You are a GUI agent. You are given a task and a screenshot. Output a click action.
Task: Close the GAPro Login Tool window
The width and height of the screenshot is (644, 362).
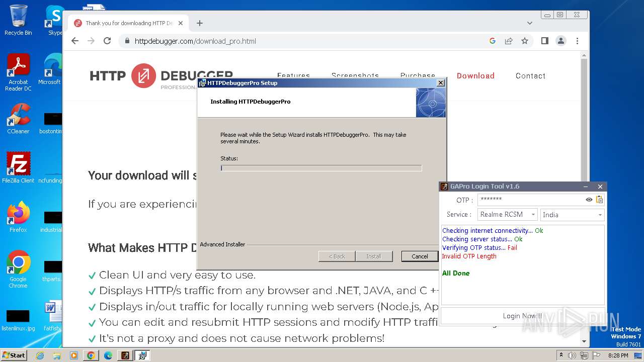pos(600,187)
